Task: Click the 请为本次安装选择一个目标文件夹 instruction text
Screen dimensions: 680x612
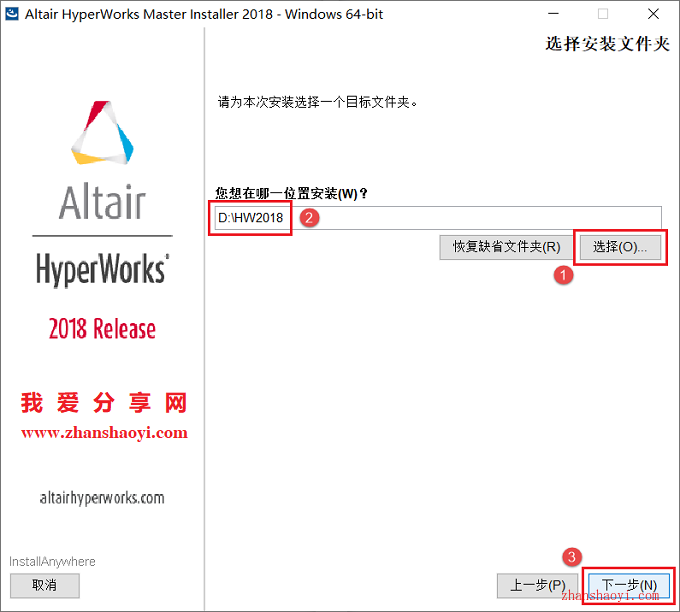Action: [317, 102]
